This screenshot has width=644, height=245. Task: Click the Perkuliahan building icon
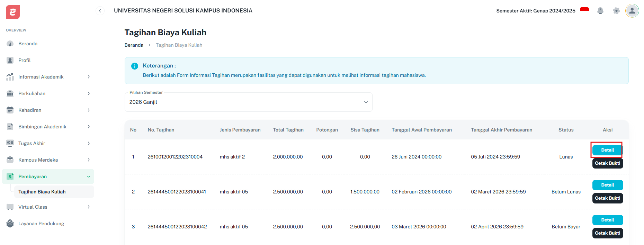click(10, 93)
